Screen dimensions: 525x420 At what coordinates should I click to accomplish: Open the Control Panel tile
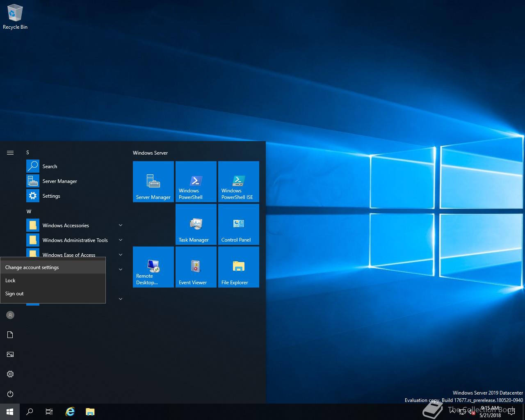click(239, 224)
